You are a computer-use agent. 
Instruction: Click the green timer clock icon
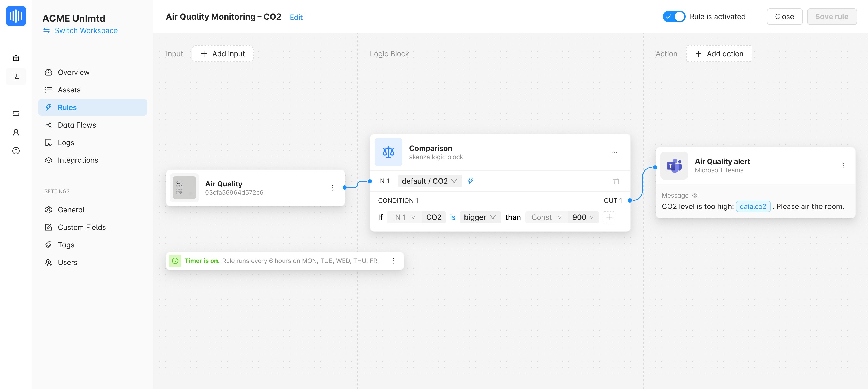point(175,261)
